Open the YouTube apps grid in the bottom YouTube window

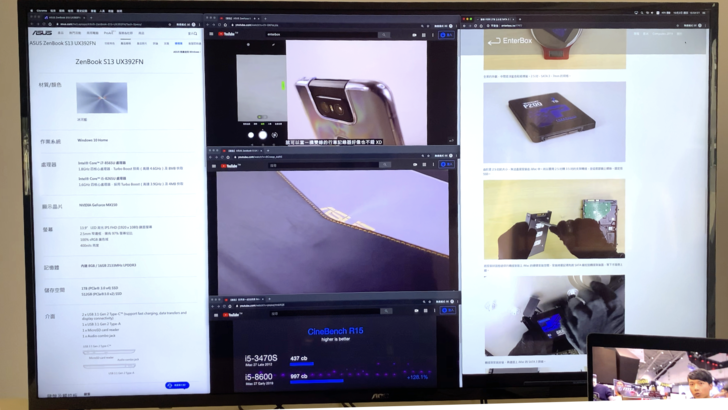[426, 311]
